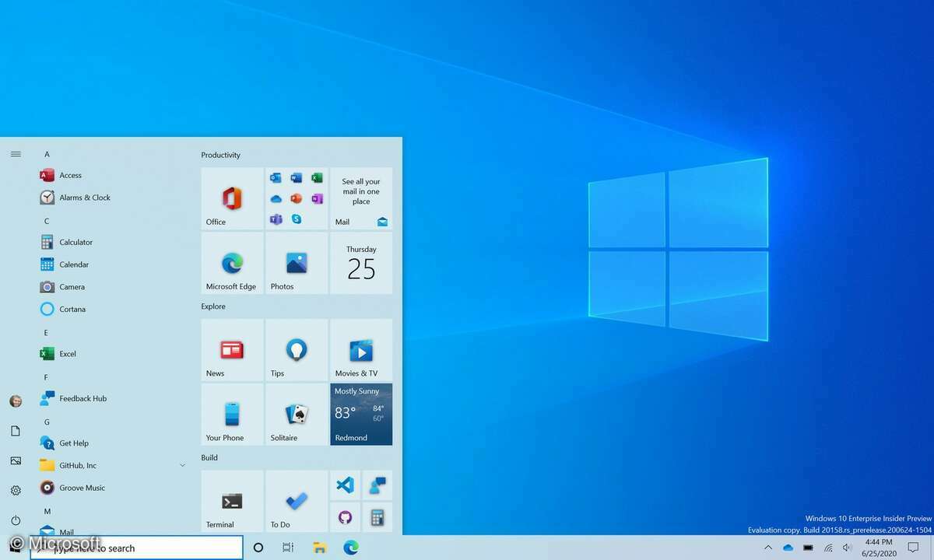Open the Action Center notifications icon
Viewport: 934px width, 560px height.
pyautogui.click(x=914, y=548)
